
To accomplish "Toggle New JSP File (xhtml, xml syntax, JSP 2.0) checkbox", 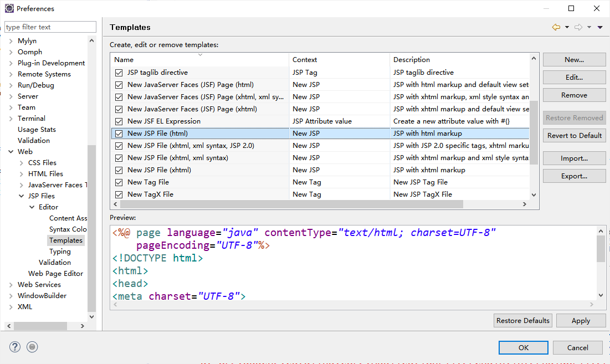I will point(119,146).
